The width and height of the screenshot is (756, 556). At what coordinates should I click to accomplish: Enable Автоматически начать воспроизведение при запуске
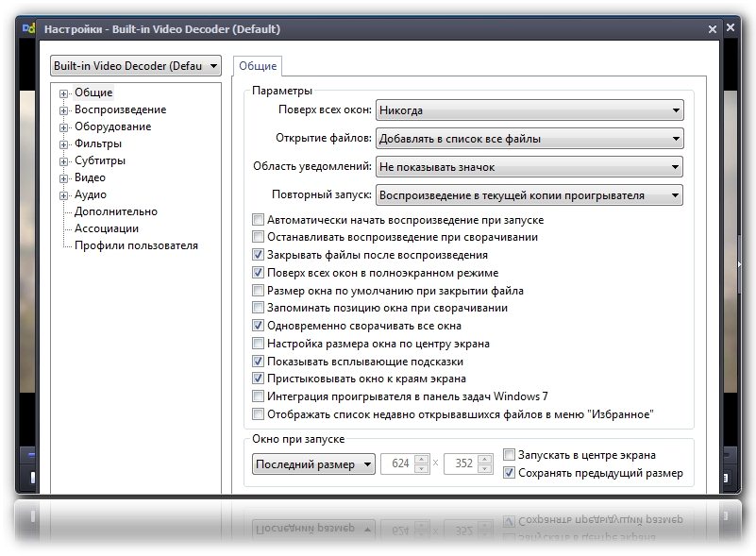[x=259, y=220]
